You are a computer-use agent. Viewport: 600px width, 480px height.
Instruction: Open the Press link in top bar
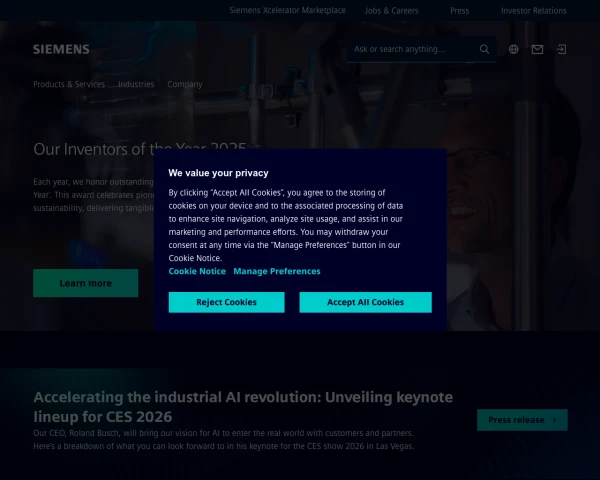click(460, 11)
